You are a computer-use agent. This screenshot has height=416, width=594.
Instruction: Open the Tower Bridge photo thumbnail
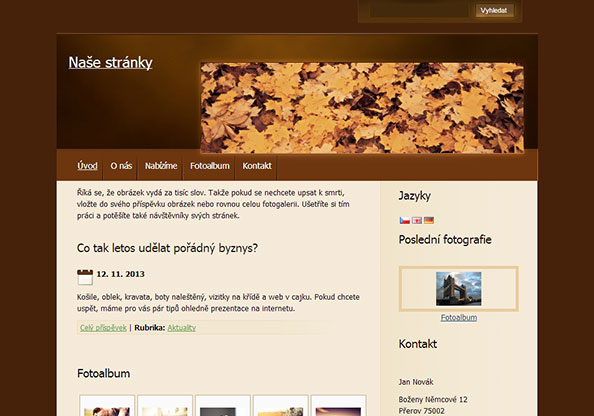(459, 289)
